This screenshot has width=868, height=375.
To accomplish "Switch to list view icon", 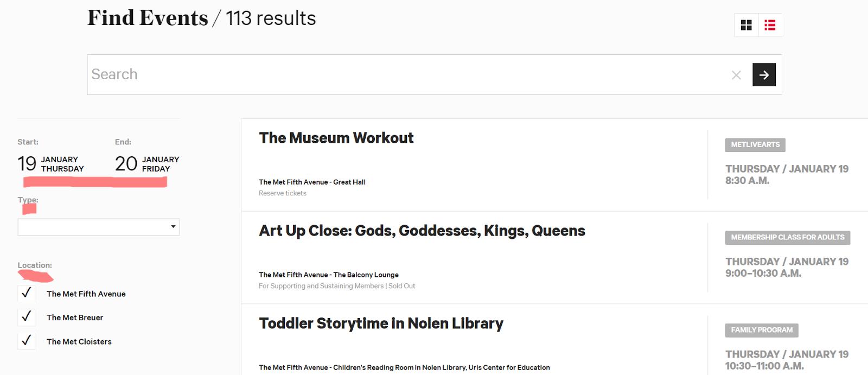I will click(x=770, y=25).
